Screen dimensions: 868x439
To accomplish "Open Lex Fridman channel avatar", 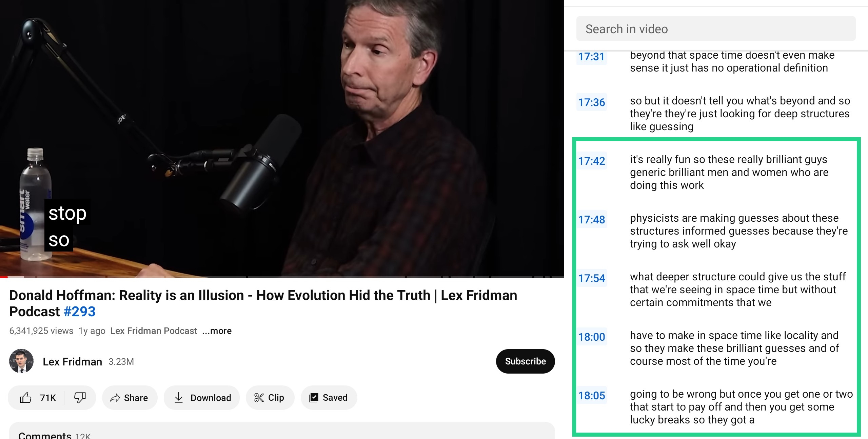I will coord(21,361).
